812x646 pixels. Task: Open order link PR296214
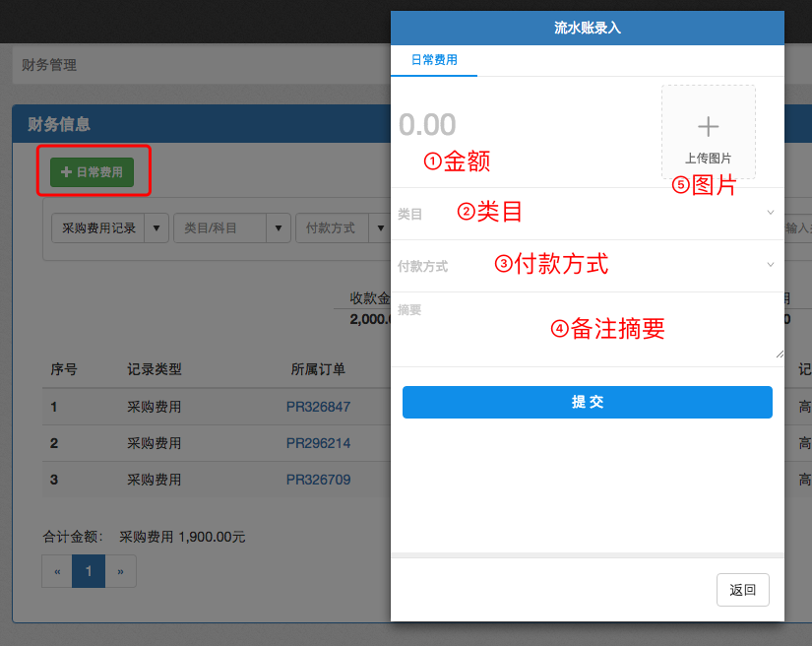(x=318, y=443)
